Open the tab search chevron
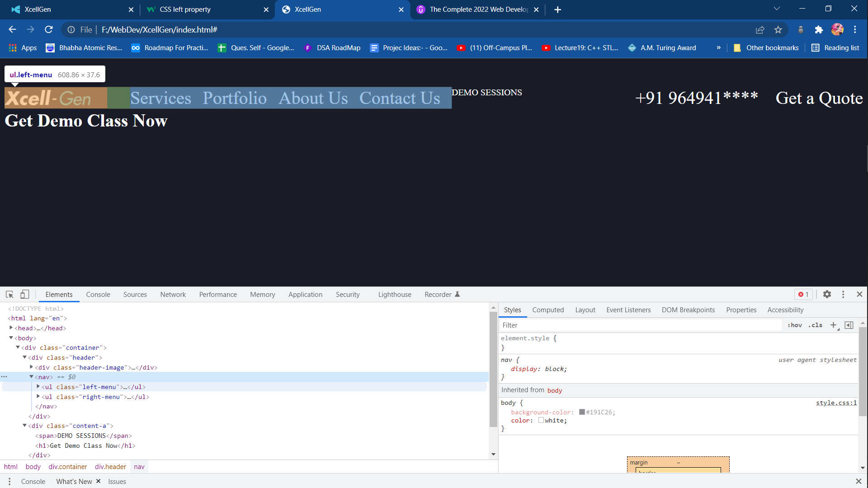 click(x=777, y=9)
